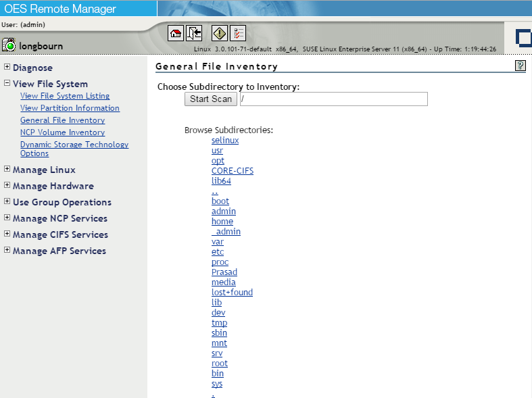The height and width of the screenshot is (398, 532).
Task: Browse the CORE-CIFS subdirectory
Action: click(x=233, y=171)
